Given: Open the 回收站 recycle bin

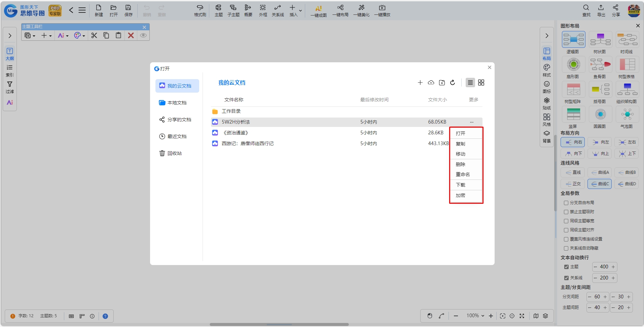Looking at the screenshot, I should pos(177,153).
